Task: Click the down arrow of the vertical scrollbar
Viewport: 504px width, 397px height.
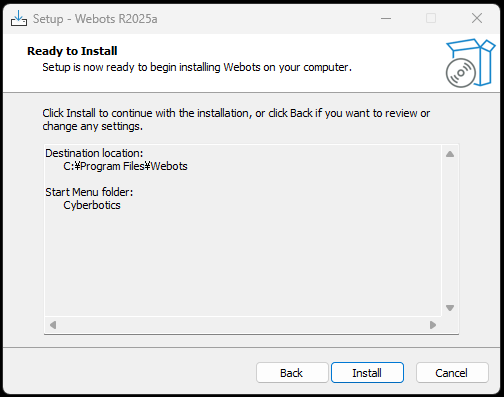Action: [x=450, y=308]
